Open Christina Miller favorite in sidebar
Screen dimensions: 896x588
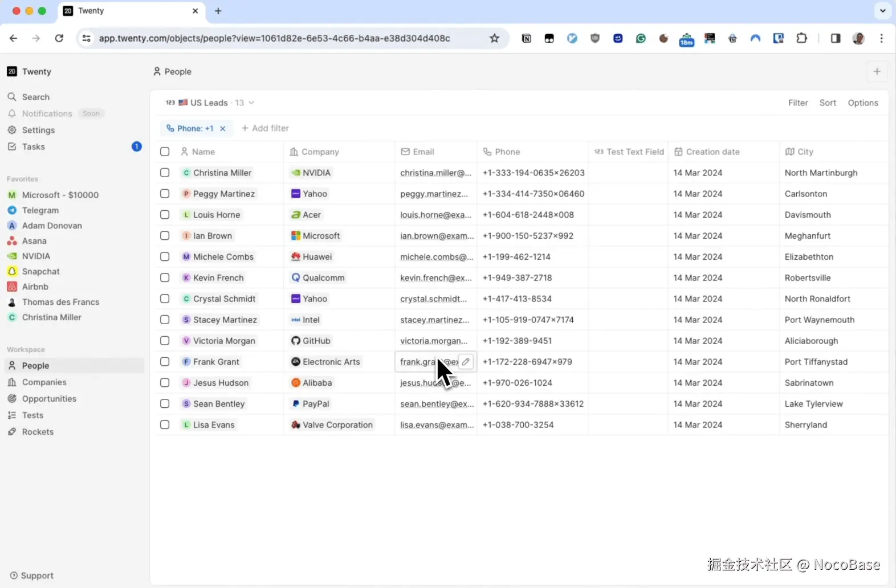[51, 317]
